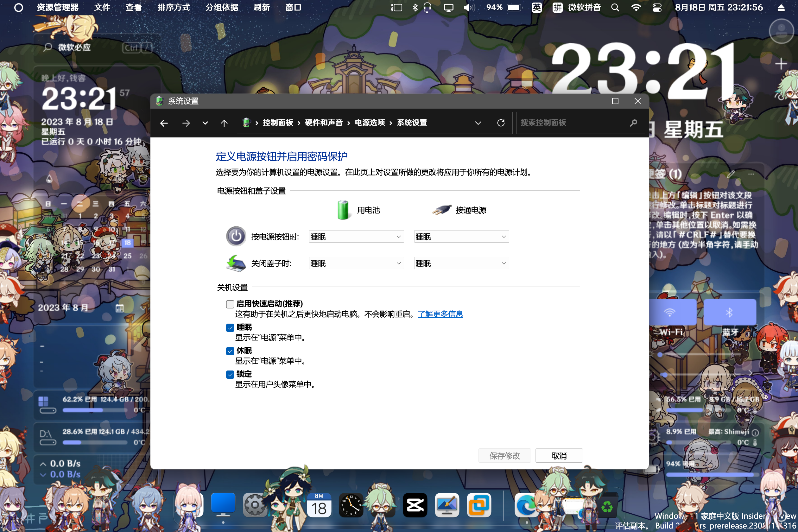Open the painting-on-monitor app in the dock
Screen dimensions: 798x532
tap(447, 505)
